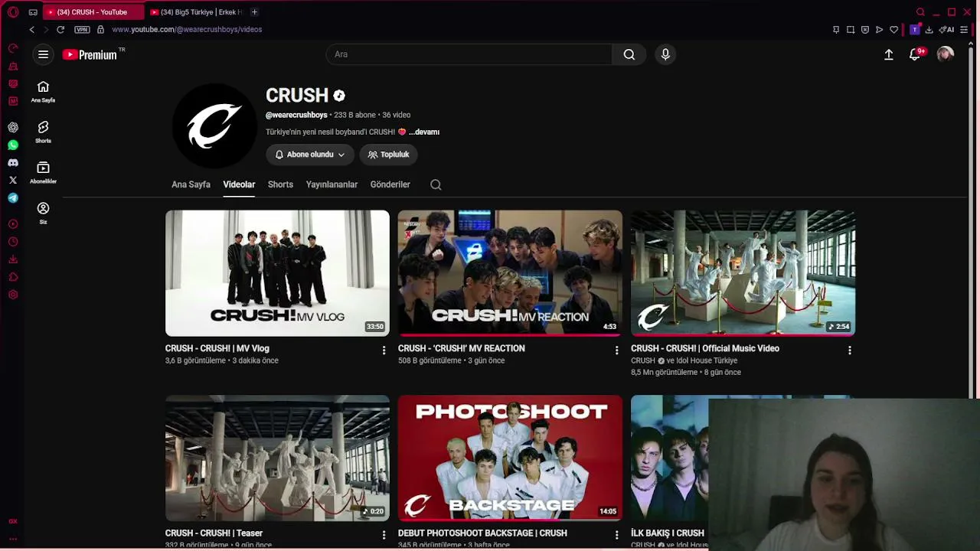Open options for Official Music Video
This screenshot has height=551, width=980.
point(850,350)
